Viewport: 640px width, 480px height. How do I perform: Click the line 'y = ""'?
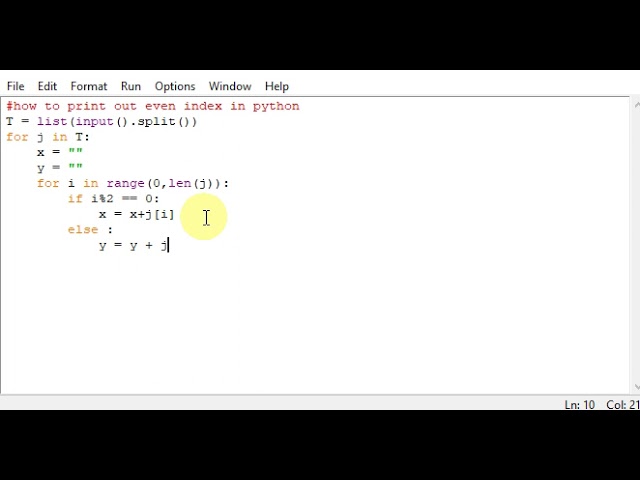(x=60, y=168)
